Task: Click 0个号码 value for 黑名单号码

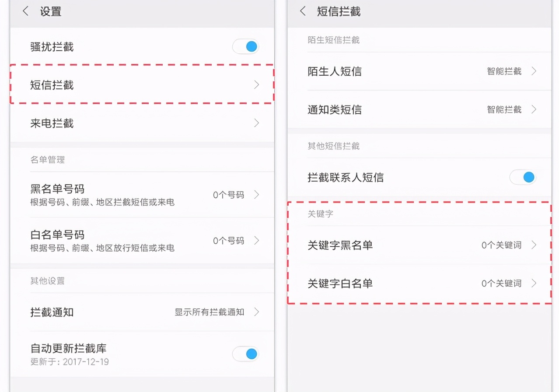Action: click(x=228, y=195)
